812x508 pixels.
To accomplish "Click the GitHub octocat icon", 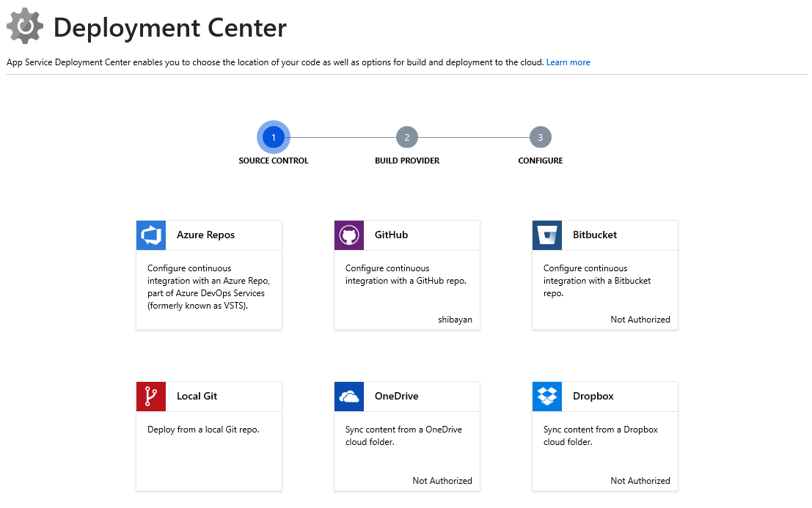I will [x=349, y=235].
